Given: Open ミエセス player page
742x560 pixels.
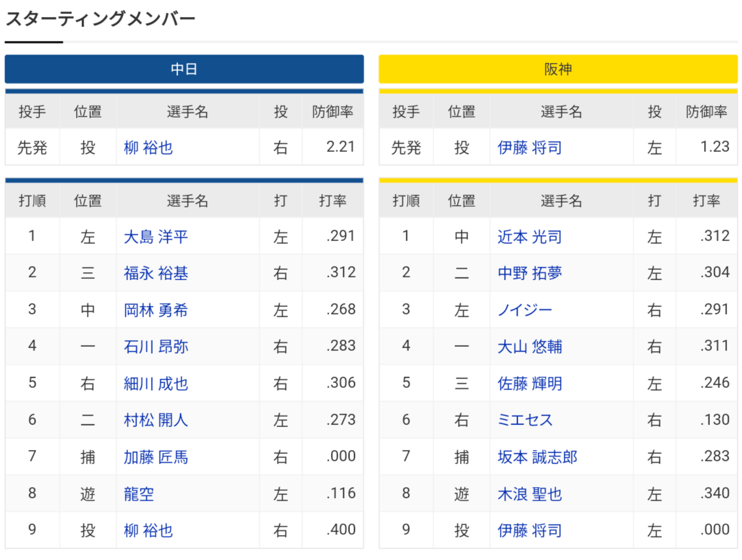Looking at the screenshot, I should (x=525, y=420).
